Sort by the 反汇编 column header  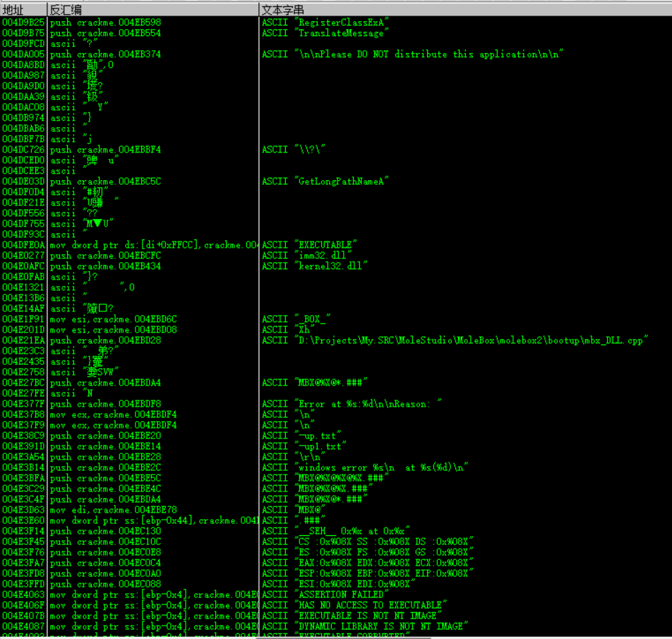pos(65,10)
